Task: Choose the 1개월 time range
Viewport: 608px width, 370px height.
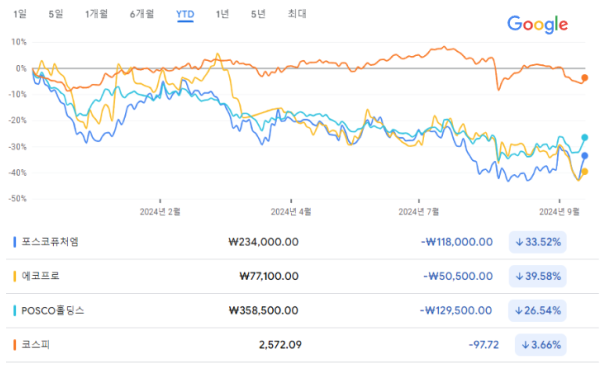Action: click(x=97, y=14)
